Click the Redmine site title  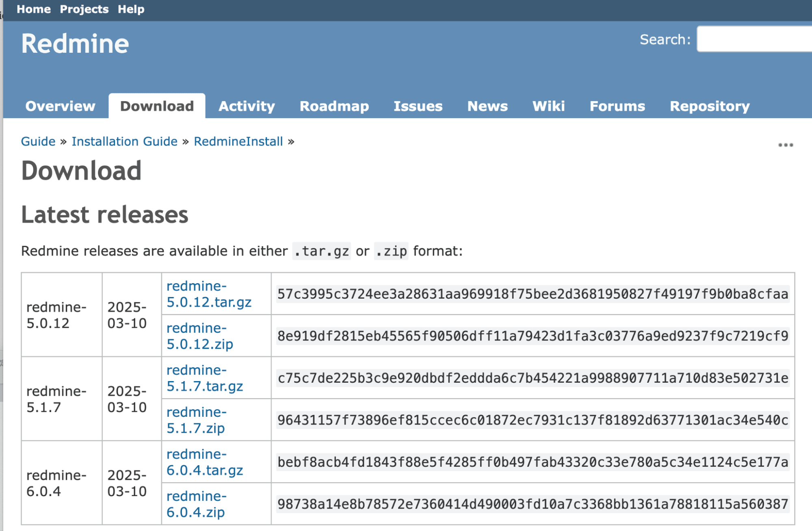(75, 43)
